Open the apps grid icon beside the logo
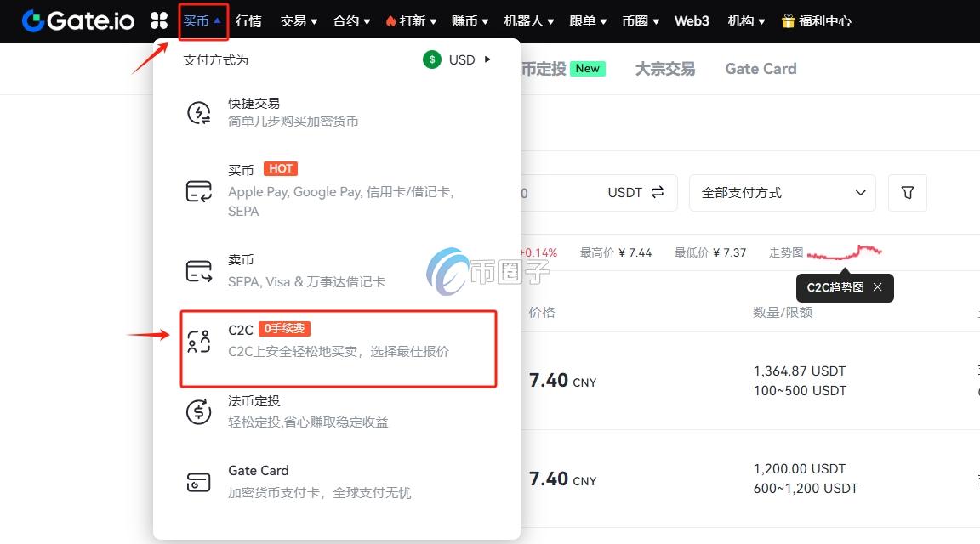Screen dimensions: 980x544 click(x=159, y=20)
